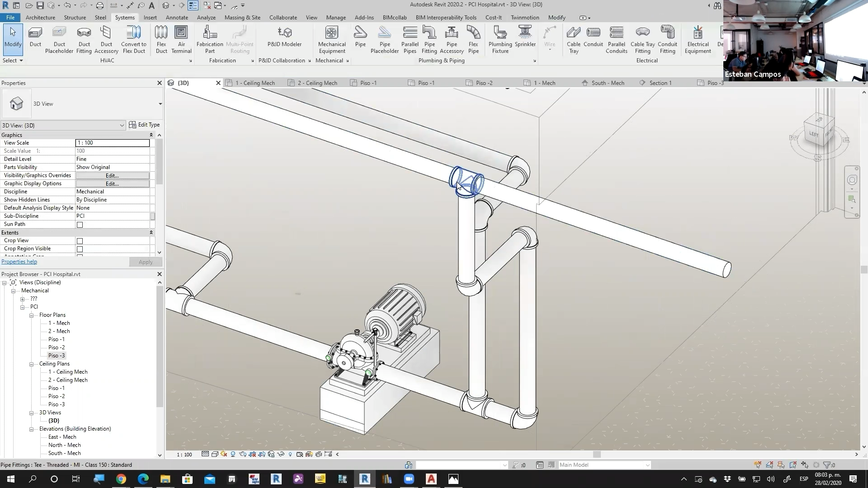Image resolution: width=868 pixels, height=488 pixels.
Task: Open the South - Mech view tab
Action: pos(607,83)
